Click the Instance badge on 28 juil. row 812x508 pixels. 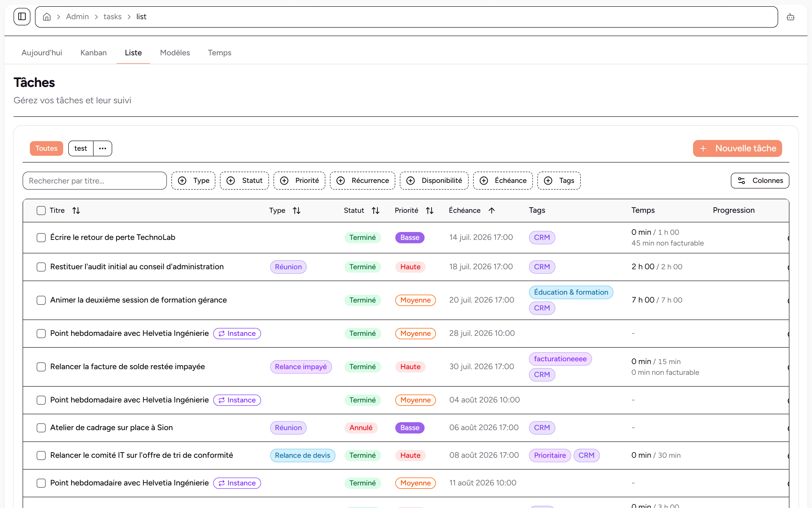237,334
